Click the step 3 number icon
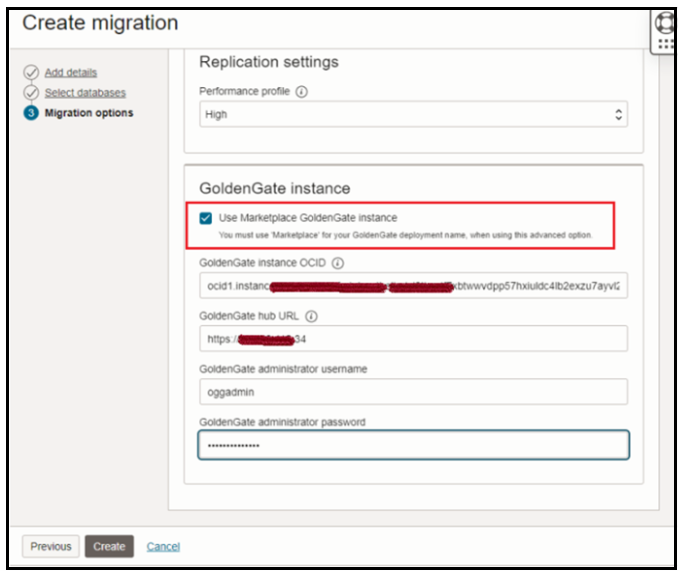679x571 pixels. coord(31,113)
